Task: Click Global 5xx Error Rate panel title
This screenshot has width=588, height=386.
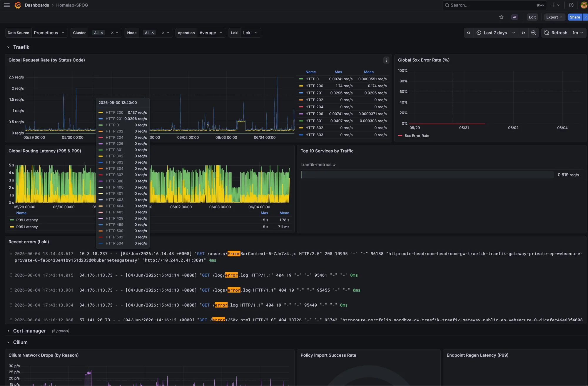Action: (x=424, y=60)
